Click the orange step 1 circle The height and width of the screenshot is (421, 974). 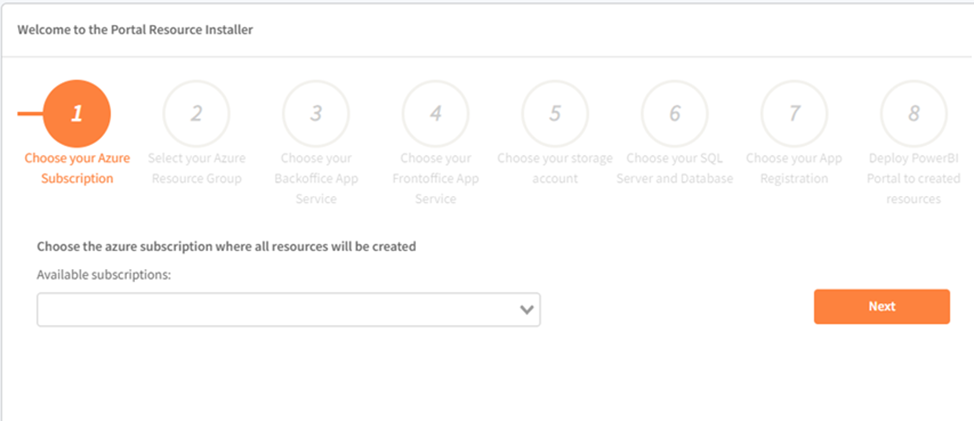(x=77, y=113)
